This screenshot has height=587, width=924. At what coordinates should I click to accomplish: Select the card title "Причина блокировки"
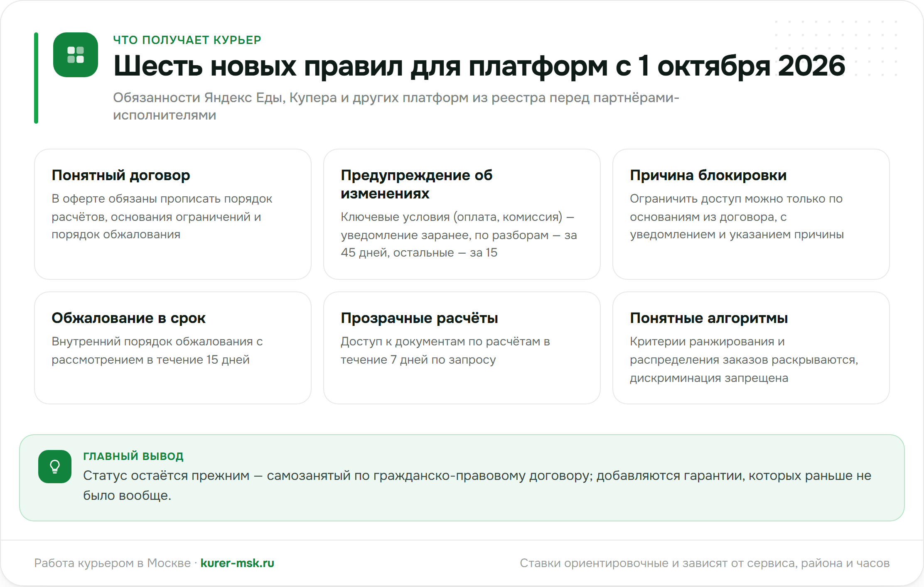708,175
